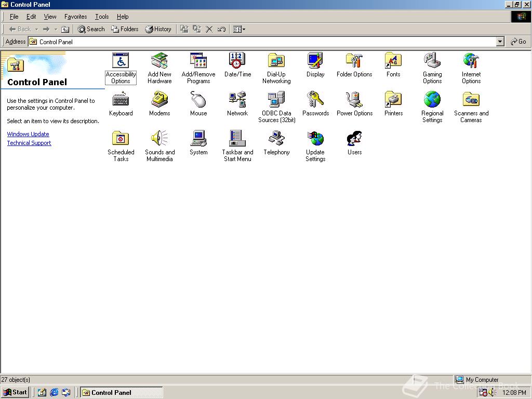The width and height of the screenshot is (532, 399).
Task: Select the Gaming Options joystick icon
Action: coord(432,61)
